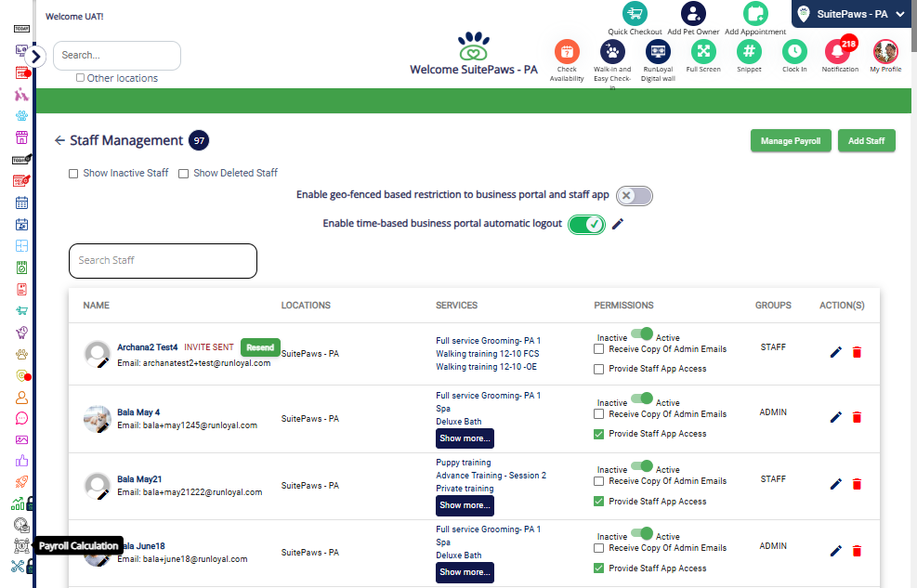Open the Payroll Calculation sidebar icon
Viewport: 917px width, 588px height.
pyautogui.click(x=21, y=545)
